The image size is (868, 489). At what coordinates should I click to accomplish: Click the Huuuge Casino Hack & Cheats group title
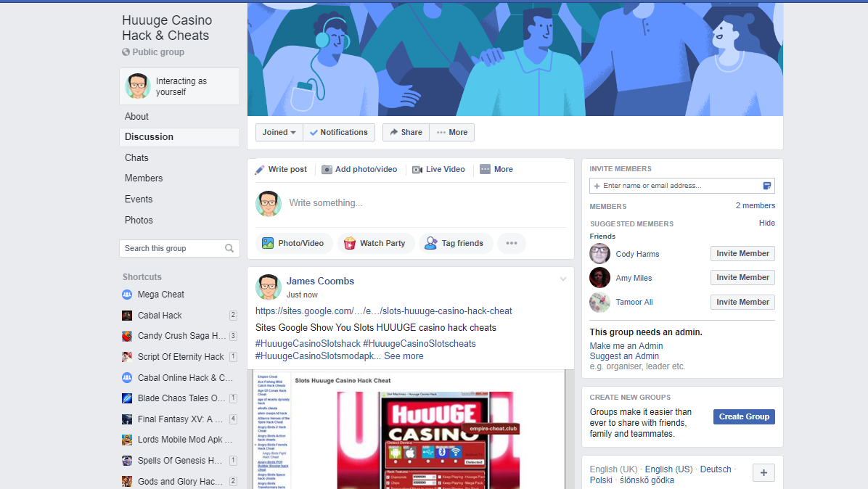(167, 28)
